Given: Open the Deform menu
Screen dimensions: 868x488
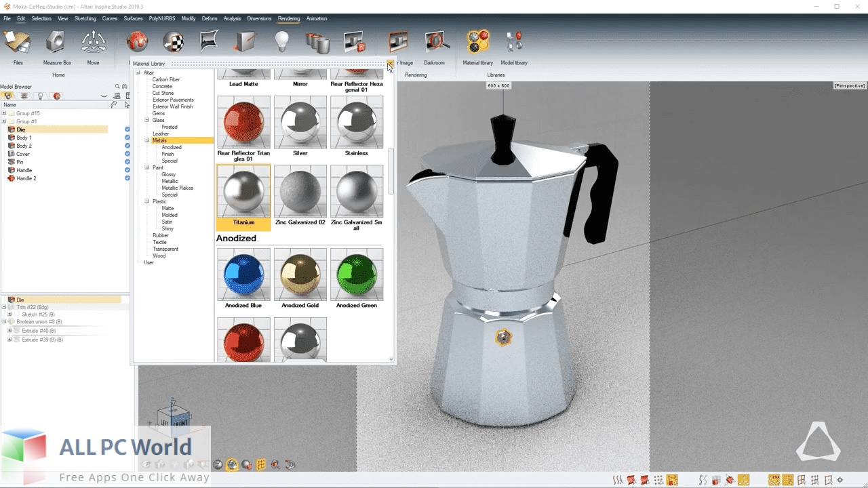Looking at the screenshot, I should 210,18.
